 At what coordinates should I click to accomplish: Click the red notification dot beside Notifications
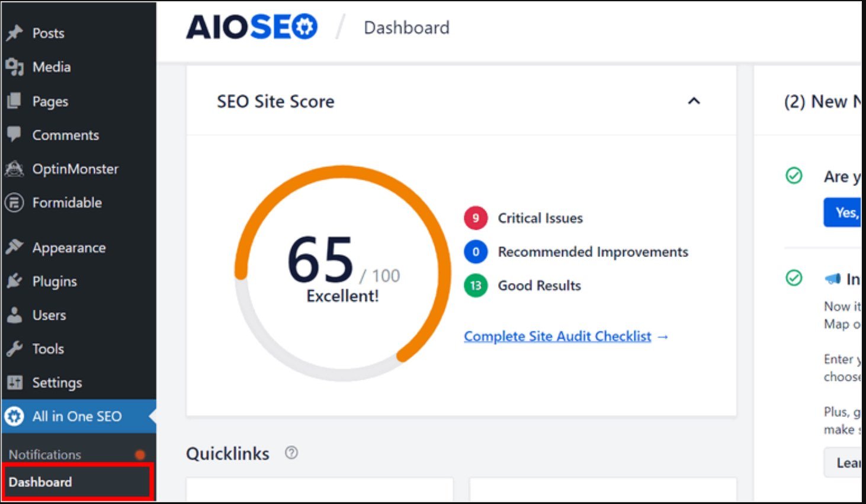(x=140, y=455)
